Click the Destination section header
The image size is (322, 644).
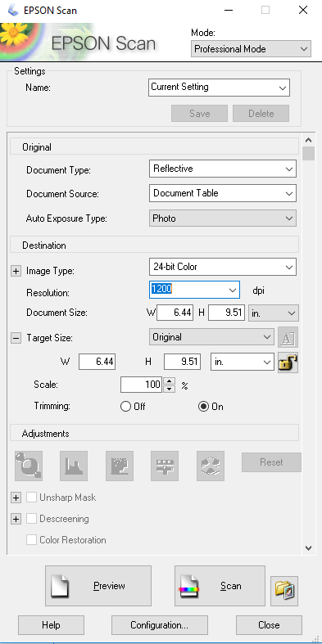154,245
